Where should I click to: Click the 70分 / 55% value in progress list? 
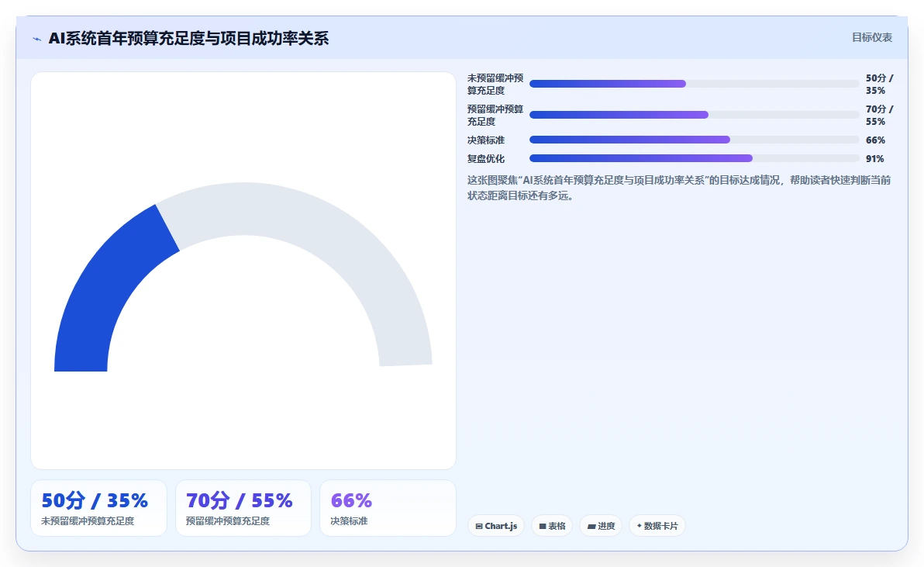coord(879,115)
